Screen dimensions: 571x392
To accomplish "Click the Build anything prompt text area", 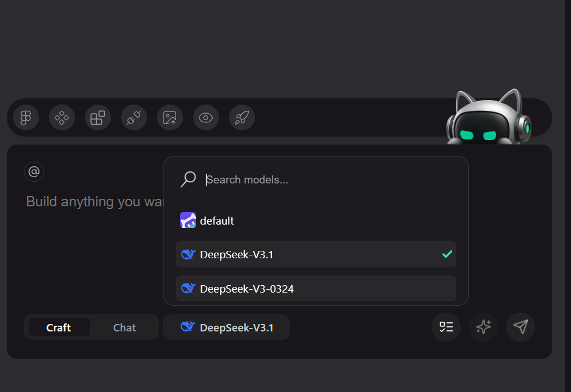I will [x=95, y=202].
